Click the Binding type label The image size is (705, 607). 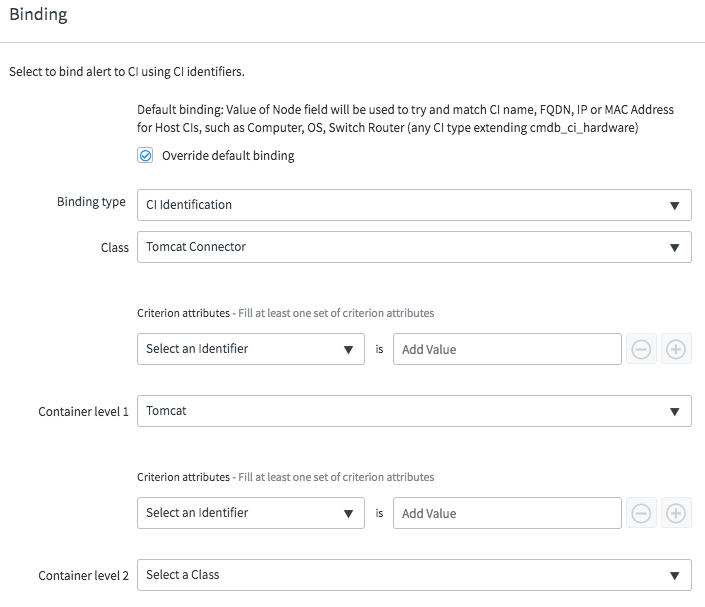pos(91,202)
